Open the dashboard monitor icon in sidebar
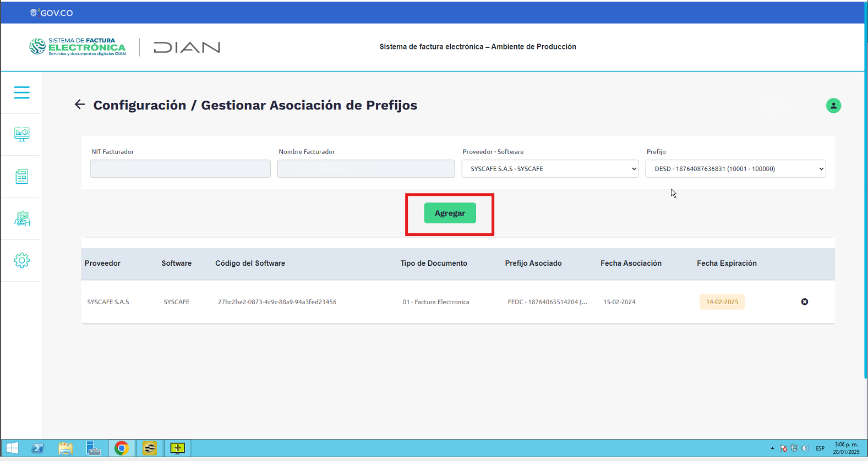 point(22,134)
